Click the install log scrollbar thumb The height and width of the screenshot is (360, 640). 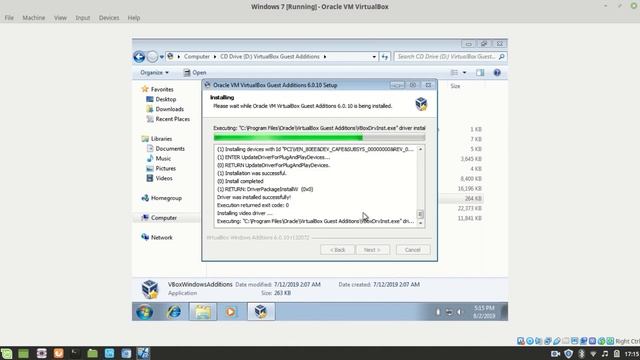click(420, 214)
